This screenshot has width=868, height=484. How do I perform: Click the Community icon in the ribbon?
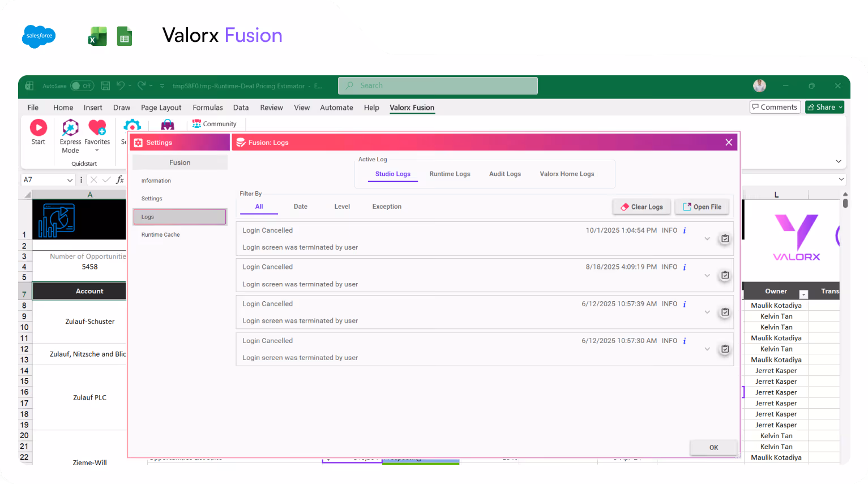[x=197, y=123]
